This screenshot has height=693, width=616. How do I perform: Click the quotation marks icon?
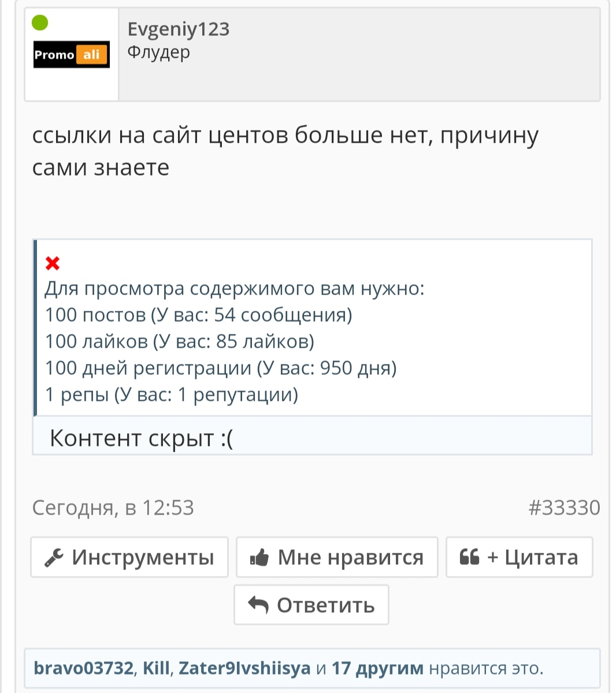point(469,557)
